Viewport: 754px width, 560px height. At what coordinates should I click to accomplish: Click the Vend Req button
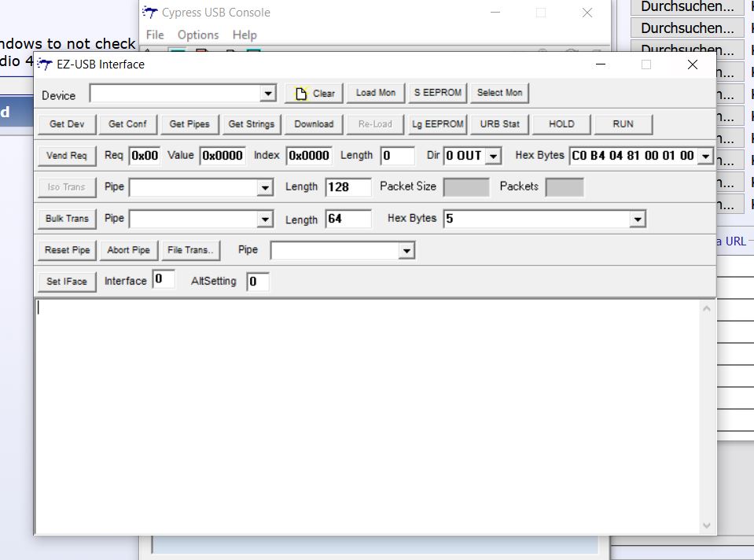coord(67,156)
